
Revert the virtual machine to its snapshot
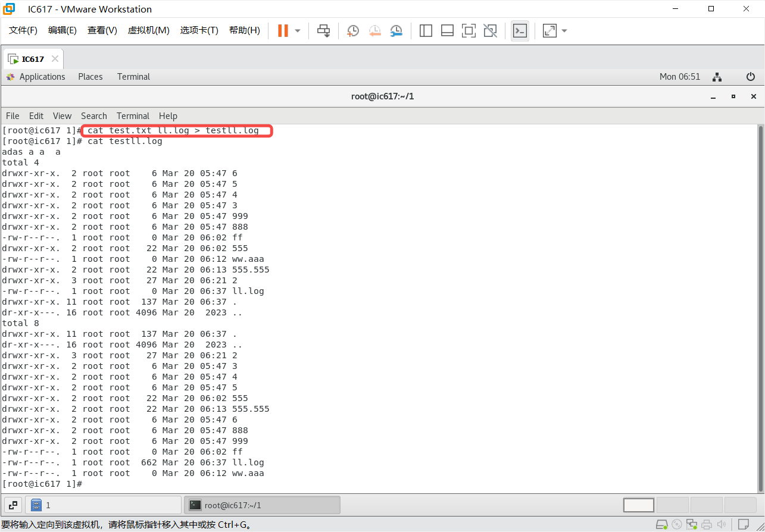coord(374,30)
